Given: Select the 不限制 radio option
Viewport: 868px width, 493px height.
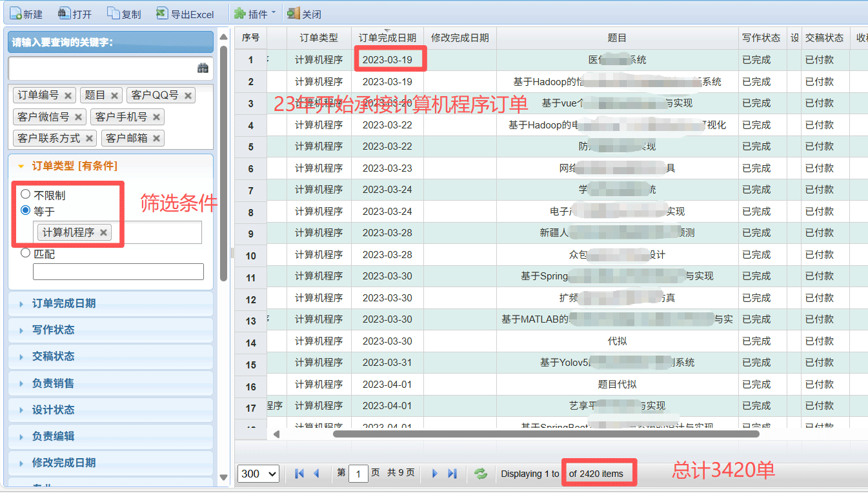Looking at the screenshot, I should coord(26,194).
